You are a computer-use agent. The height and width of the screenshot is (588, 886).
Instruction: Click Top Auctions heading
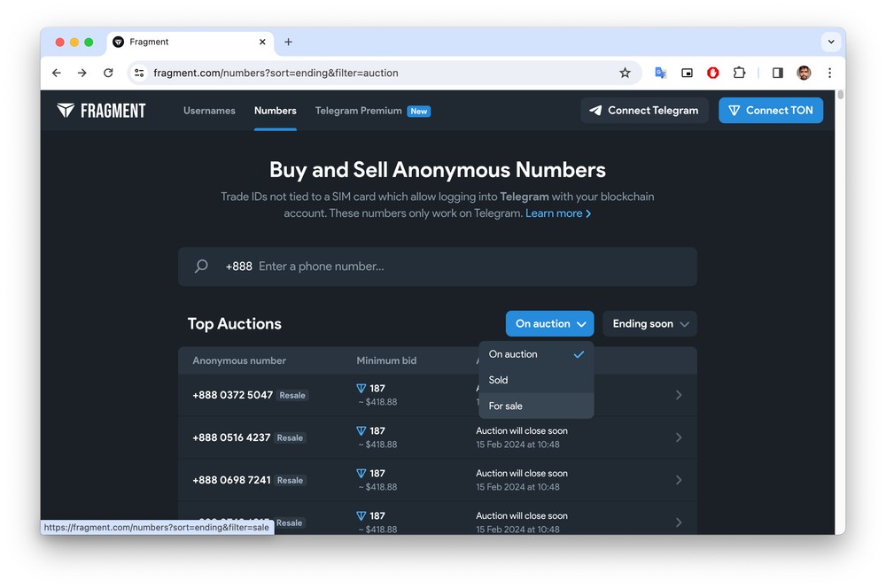235,323
